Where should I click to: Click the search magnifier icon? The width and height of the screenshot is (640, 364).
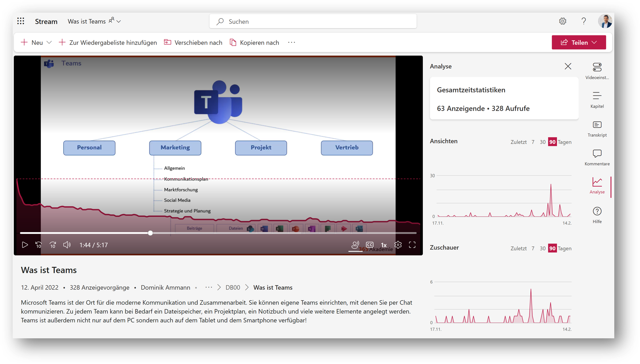point(220,21)
